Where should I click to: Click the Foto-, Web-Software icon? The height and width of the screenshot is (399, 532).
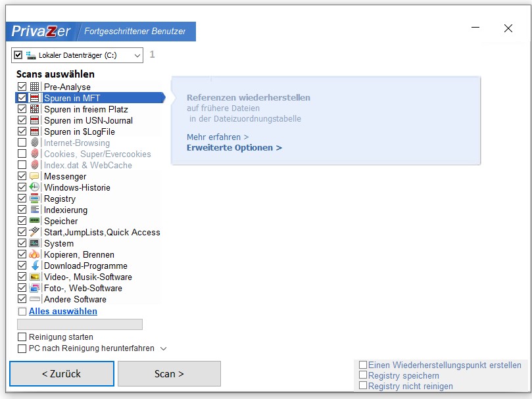click(x=34, y=288)
